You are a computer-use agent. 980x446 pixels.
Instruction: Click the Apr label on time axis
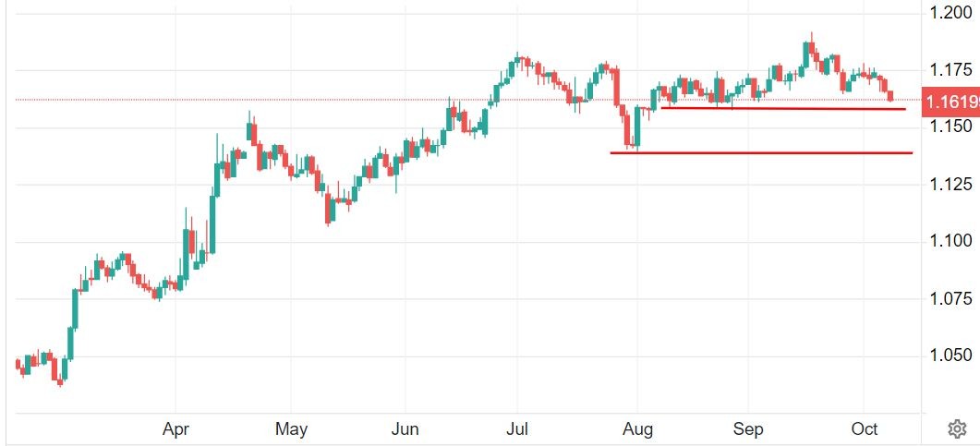tap(175, 429)
